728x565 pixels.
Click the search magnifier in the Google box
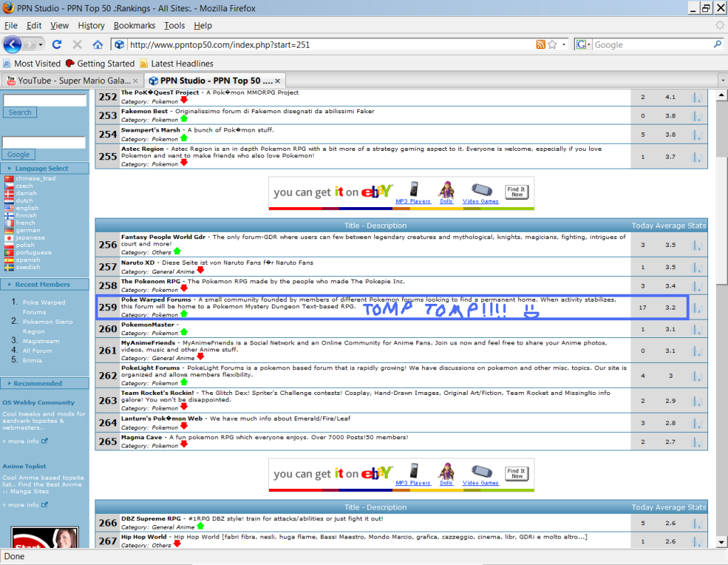717,45
